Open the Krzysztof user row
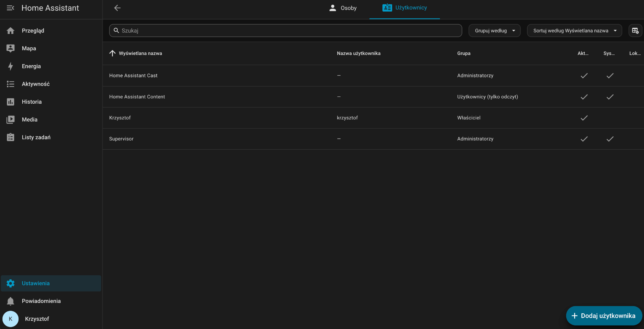 [373, 118]
